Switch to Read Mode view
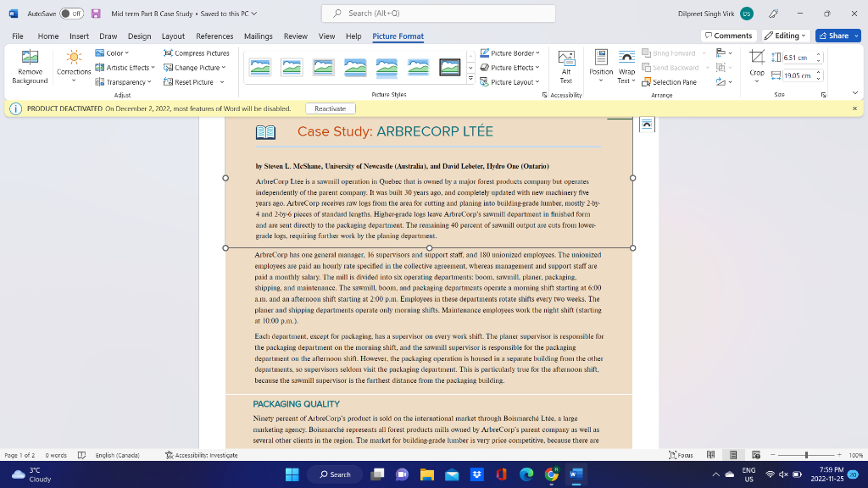 [711, 455]
